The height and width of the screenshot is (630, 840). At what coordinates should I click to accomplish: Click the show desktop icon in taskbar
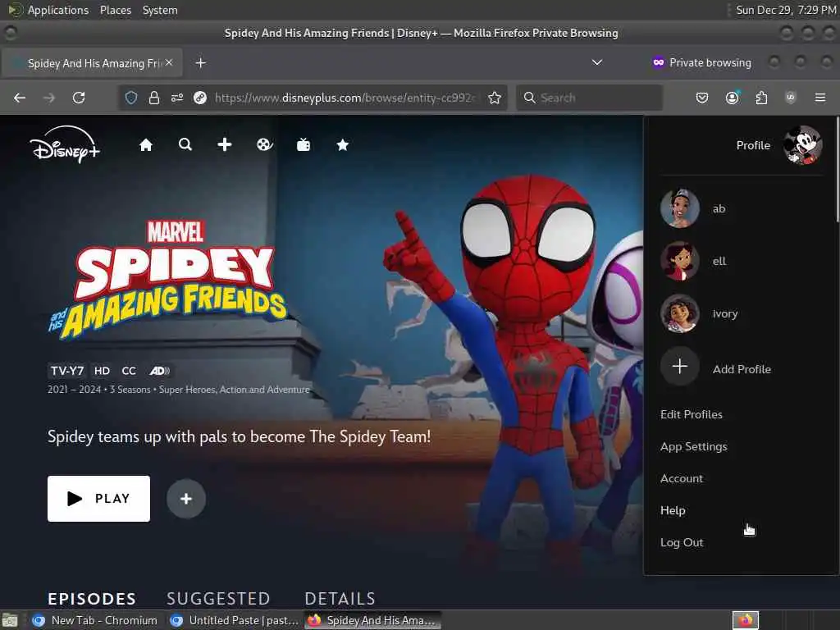(x=10, y=621)
